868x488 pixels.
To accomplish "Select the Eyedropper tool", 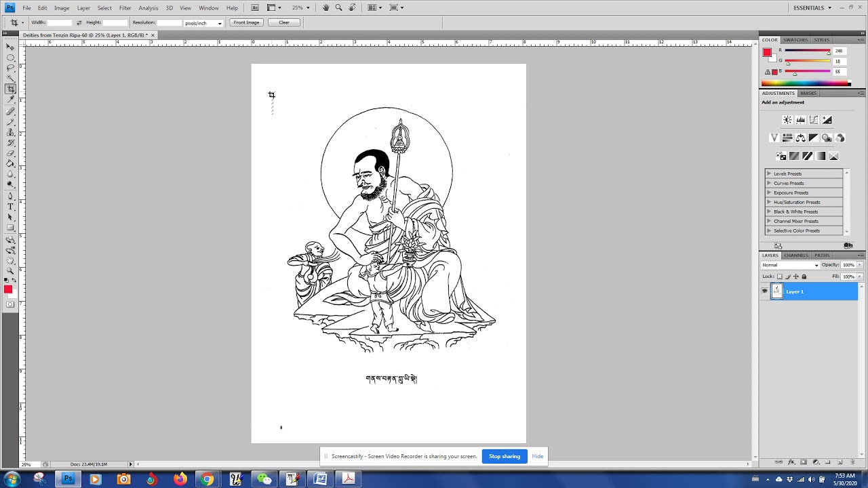I will point(10,100).
